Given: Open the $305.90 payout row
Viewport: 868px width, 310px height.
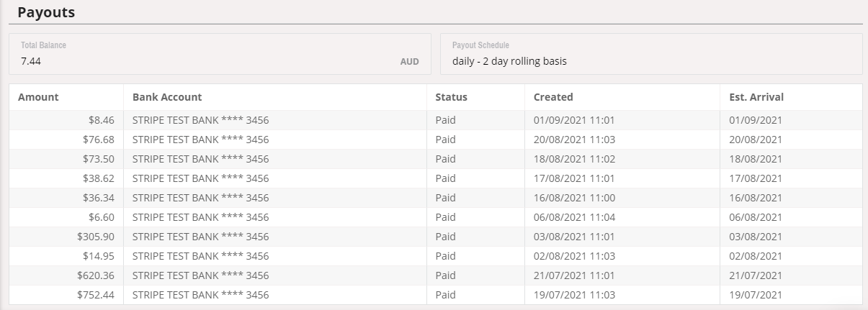Looking at the screenshot, I should pyautogui.click(x=436, y=237).
